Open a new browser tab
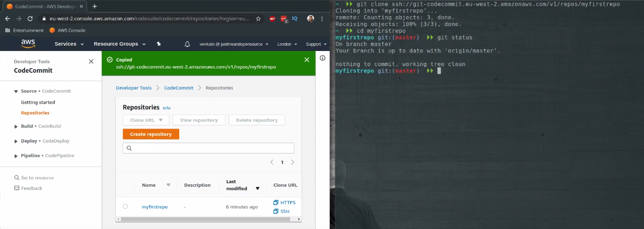 pyautogui.click(x=94, y=6)
